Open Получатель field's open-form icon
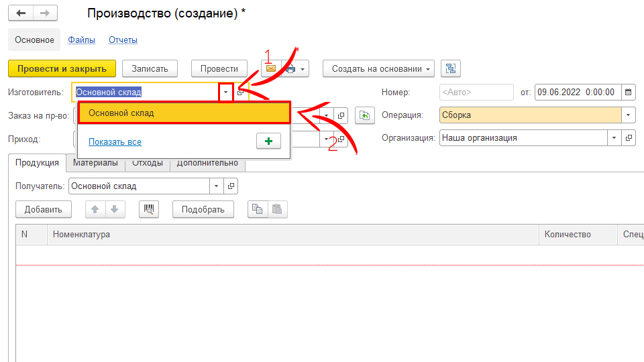 tap(231, 186)
